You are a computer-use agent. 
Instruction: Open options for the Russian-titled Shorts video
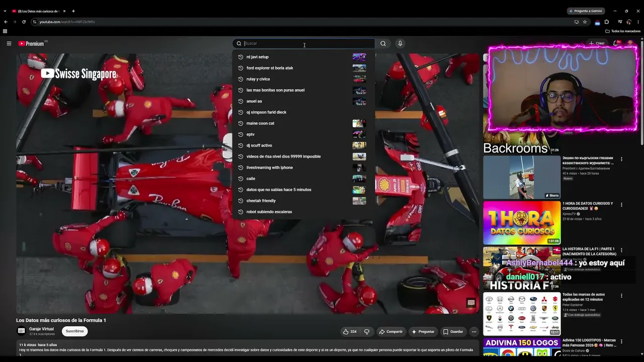pyautogui.click(x=621, y=159)
